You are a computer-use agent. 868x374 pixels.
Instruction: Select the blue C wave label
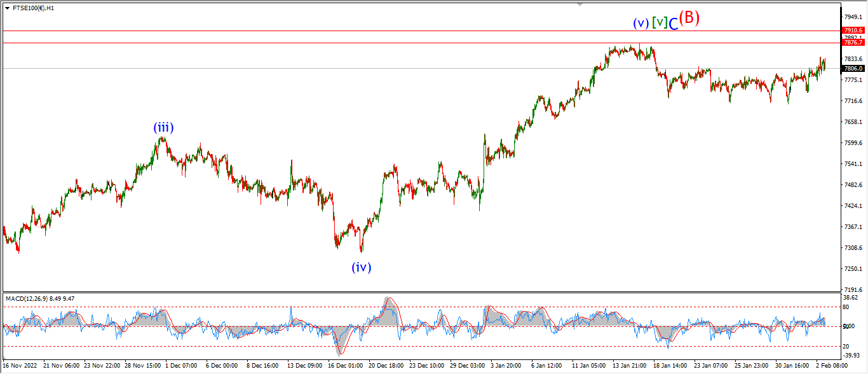pos(674,24)
